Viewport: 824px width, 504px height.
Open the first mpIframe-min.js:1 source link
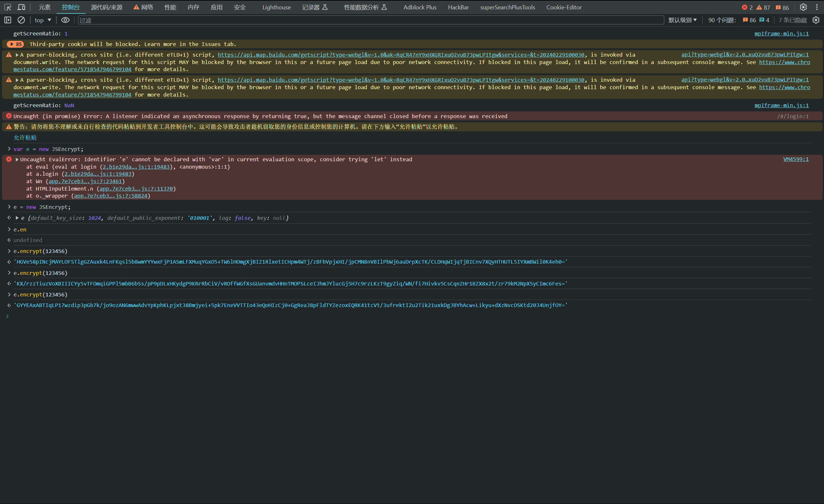pyautogui.click(x=781, y=33)
